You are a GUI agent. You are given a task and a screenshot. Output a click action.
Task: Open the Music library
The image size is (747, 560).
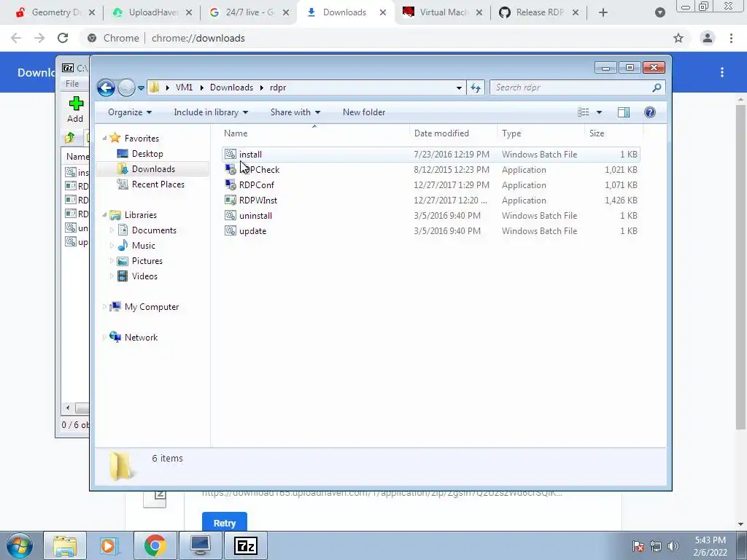tap(136, 246)
